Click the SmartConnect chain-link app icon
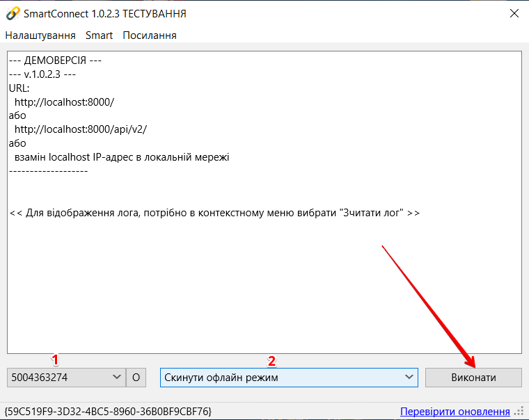Image resolution: width=529 pixels, height=420 pixels. [12, 13]
